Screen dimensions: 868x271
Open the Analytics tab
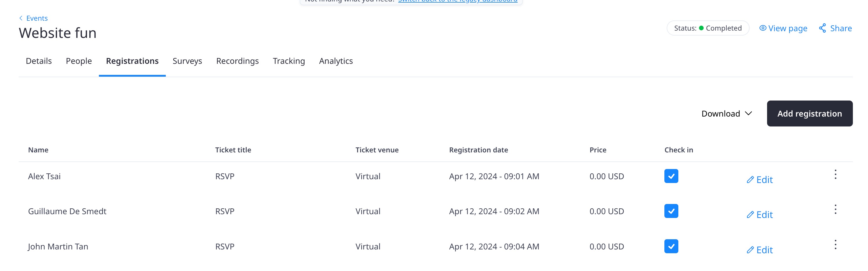[336, 61]
